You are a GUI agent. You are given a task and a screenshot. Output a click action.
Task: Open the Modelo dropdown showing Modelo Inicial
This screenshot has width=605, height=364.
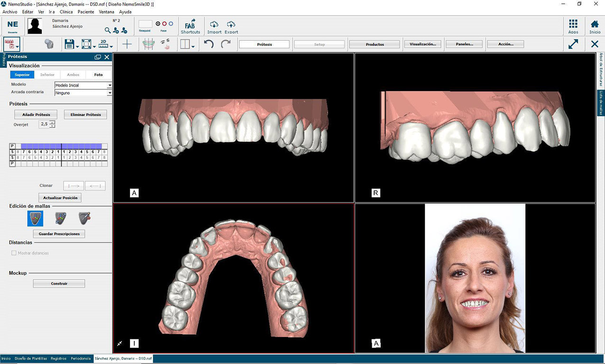coord(83,85)
